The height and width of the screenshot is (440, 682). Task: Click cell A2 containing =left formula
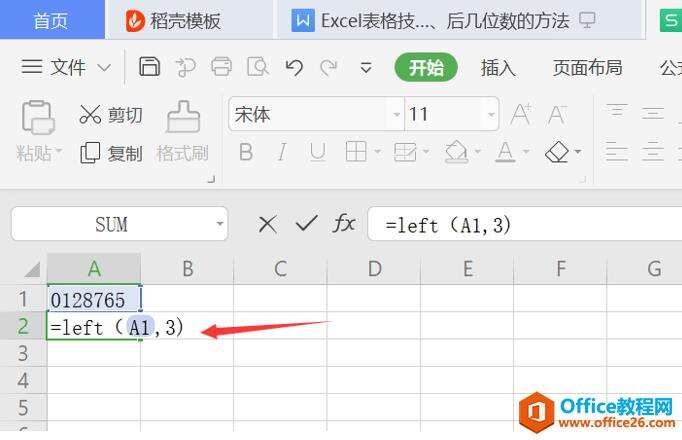click(x=94, y=326)
